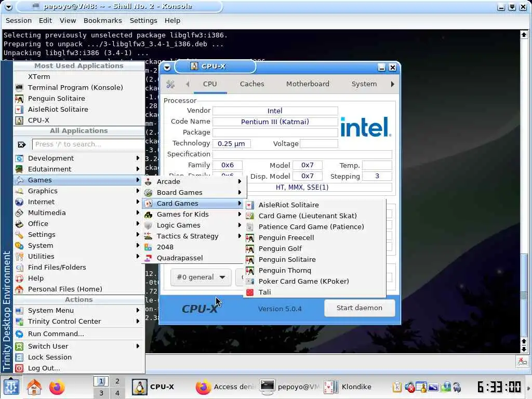Viewport: 532px width, 399px height.
Task: Launch Firefox from the panel quick launcher
Action: click(x=57, y=387)
